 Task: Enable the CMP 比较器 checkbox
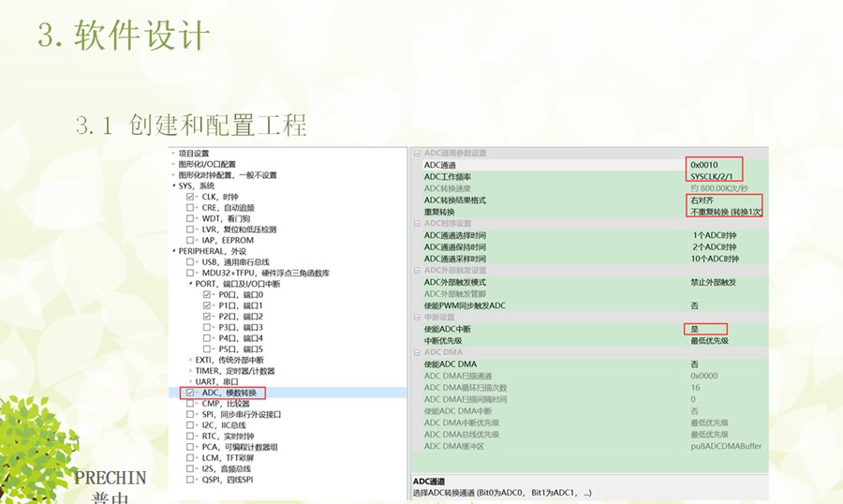[x=190, y=404]
